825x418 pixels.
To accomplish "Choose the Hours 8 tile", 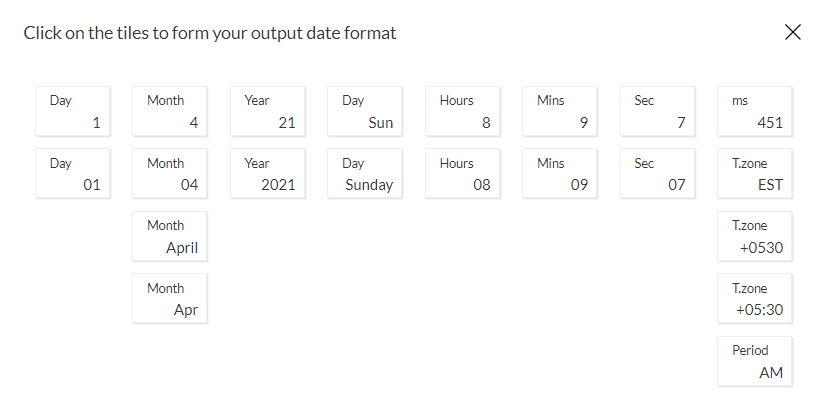I will [x=462, y=111].
